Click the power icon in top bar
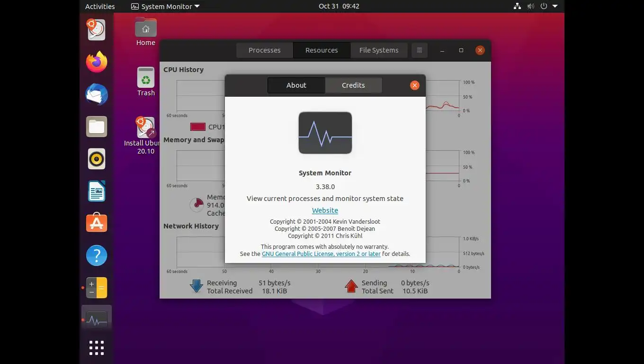The image size is (644, 364). pyautogui.click(x=544, y=6)
